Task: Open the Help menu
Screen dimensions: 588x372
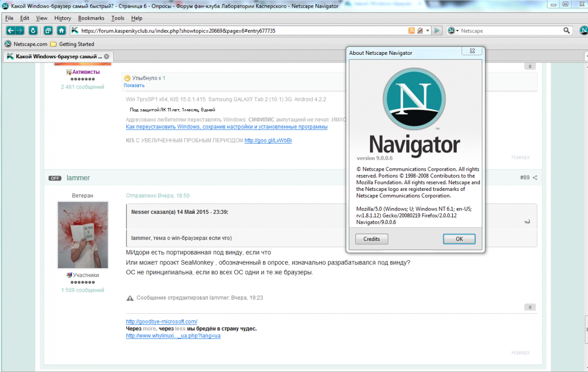Action: [137, 18]
